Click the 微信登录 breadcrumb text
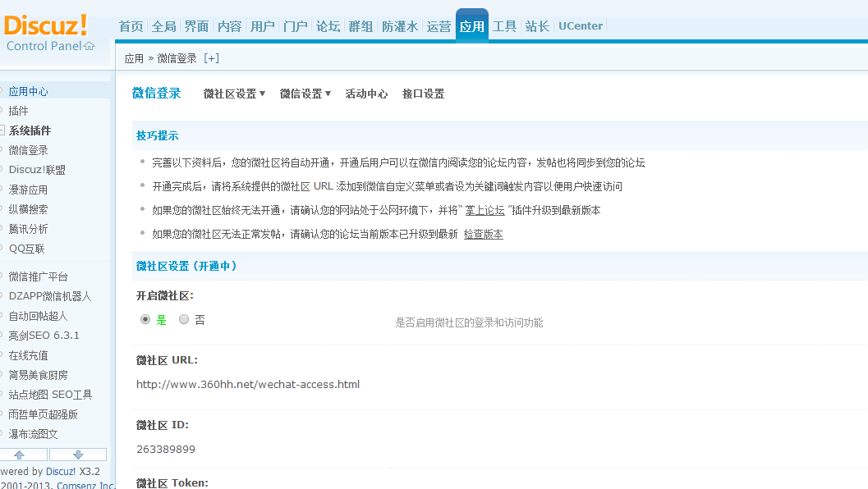The width and height of the screenshot is (868, 489). [x=177, y=58]
